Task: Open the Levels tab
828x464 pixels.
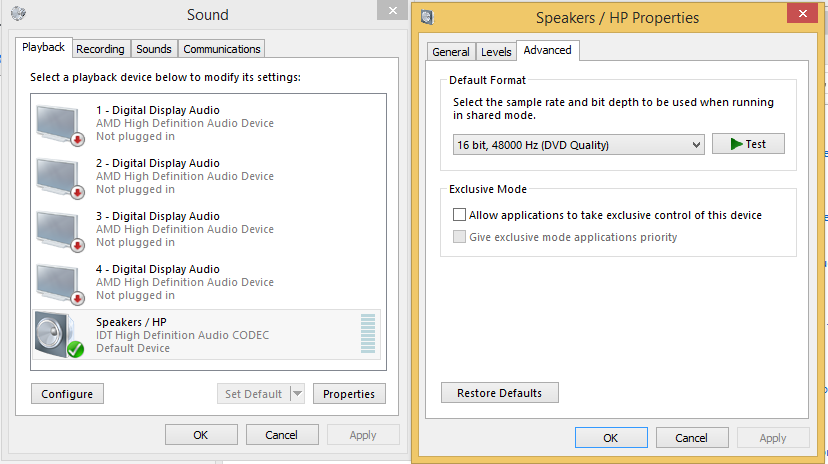Action: (x=496, y=52)
